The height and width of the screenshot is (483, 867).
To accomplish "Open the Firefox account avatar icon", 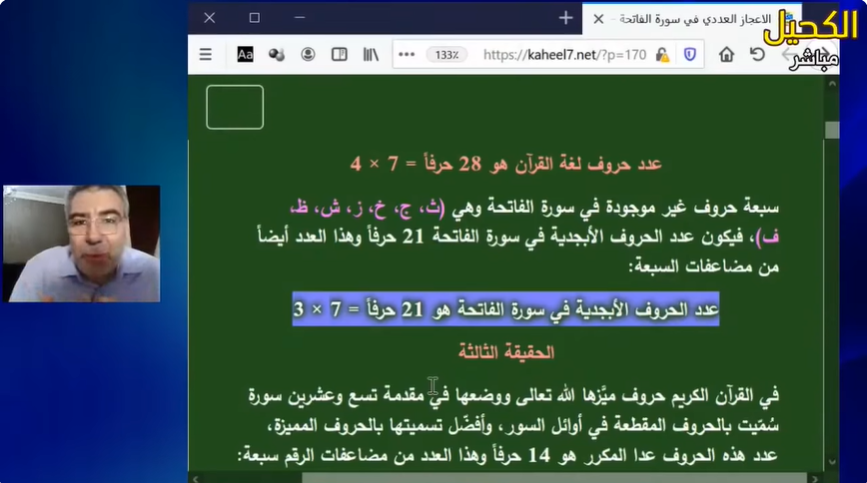I will pos(308,54).
